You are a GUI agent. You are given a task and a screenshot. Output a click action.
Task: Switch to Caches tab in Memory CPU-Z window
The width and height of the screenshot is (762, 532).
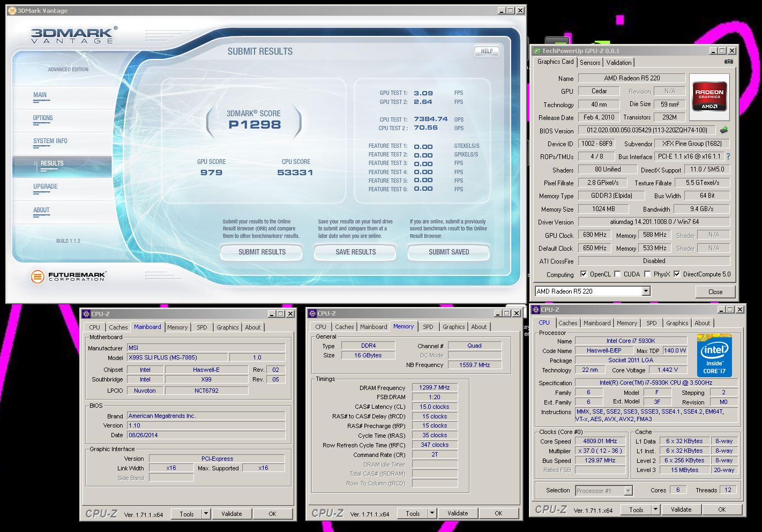point(345,327)
